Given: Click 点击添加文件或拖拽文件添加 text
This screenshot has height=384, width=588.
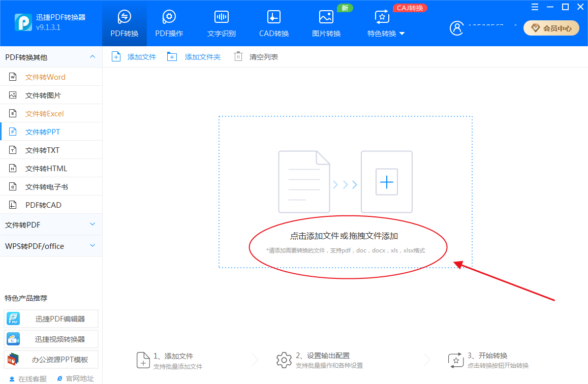Looking at the screenshot, I should point(344,236).
